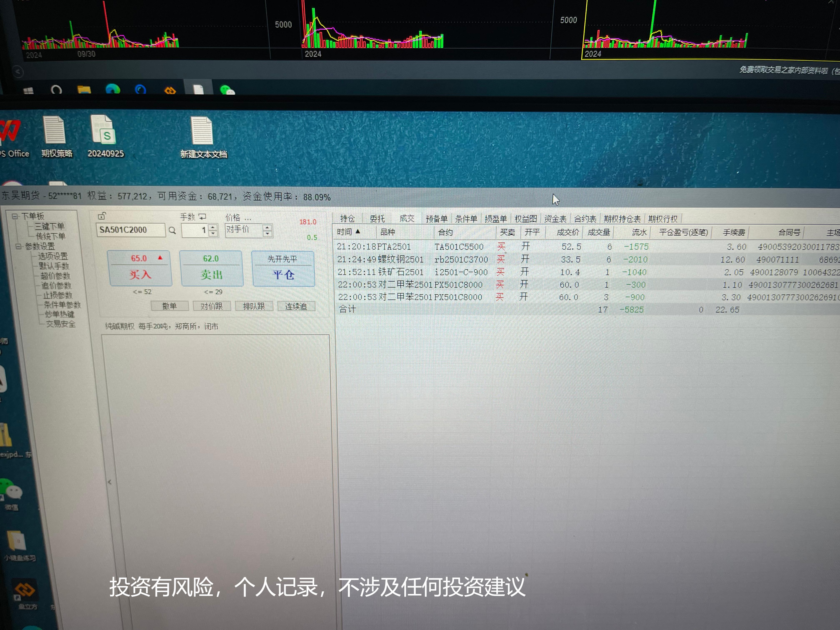This screenshot has width=840, height=630.
Task: Open the 期权行权 tab
Action: point(663,219)
